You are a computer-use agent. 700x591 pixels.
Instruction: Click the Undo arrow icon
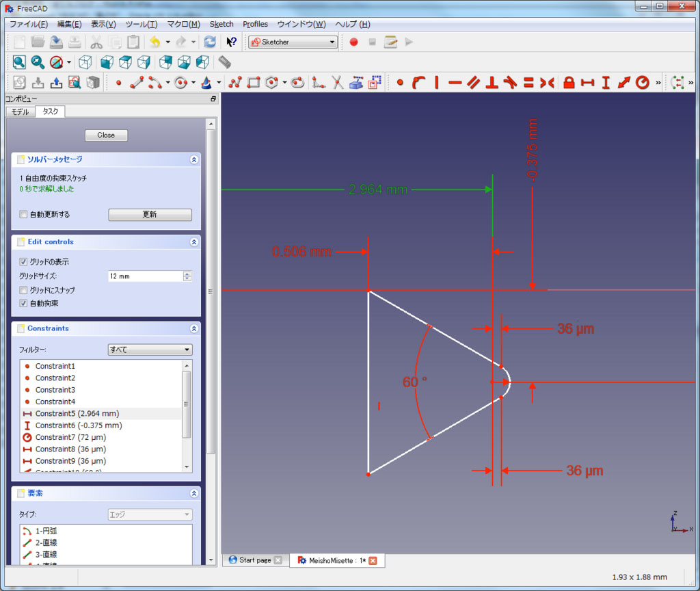pyautogui.click(x=154, y=42)
